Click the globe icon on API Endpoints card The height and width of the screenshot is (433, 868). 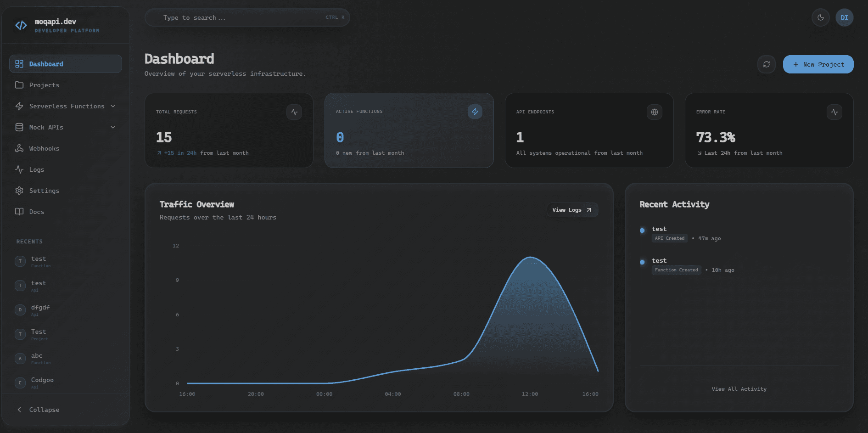655,112
